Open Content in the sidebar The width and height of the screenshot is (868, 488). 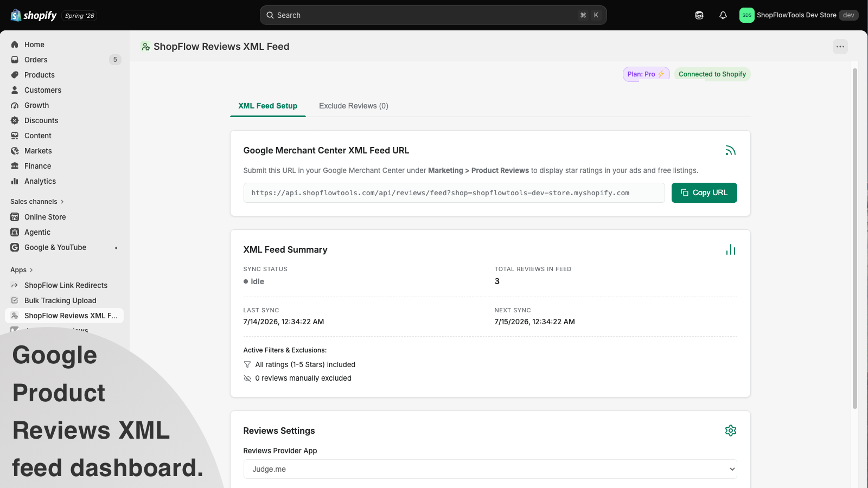pyautogui.click(x=65, y=136)
